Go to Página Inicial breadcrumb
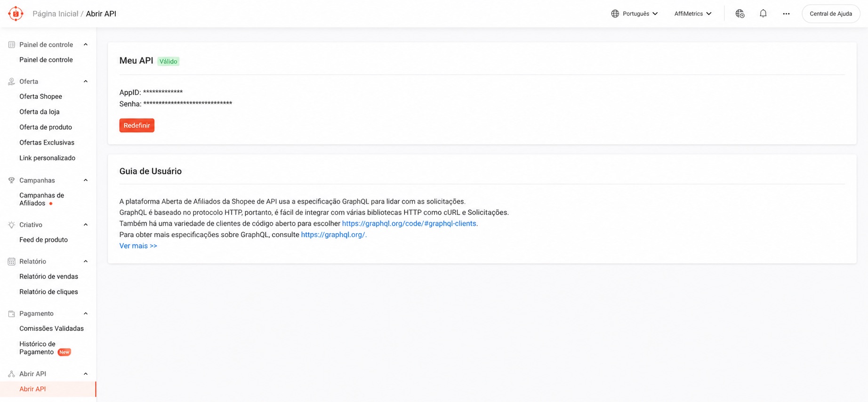 click(x=56, y=14)
